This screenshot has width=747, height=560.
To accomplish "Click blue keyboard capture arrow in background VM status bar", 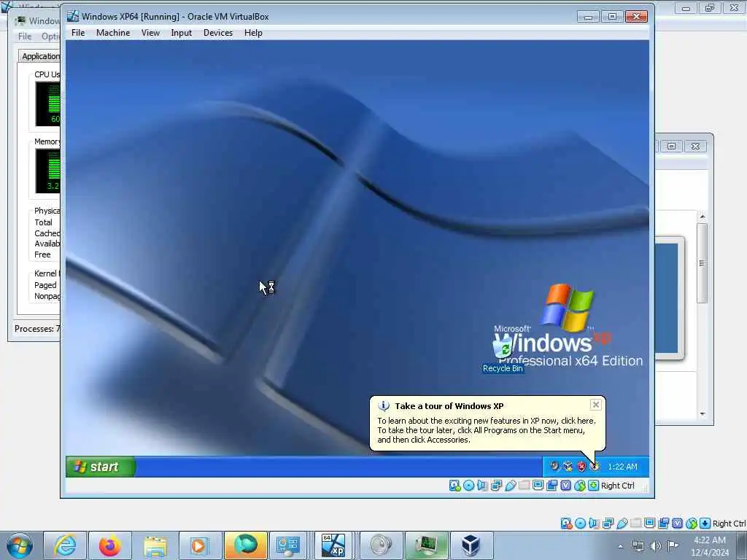I will (705, 524).
